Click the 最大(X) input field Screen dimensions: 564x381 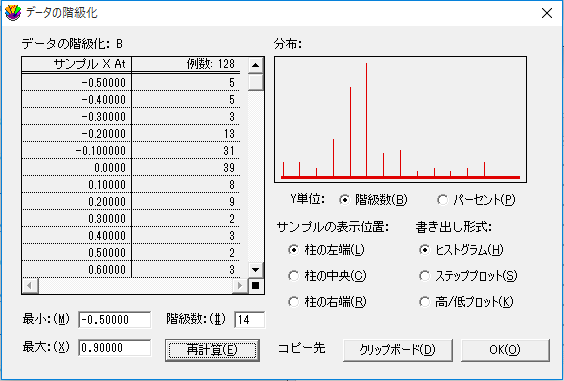114,348
